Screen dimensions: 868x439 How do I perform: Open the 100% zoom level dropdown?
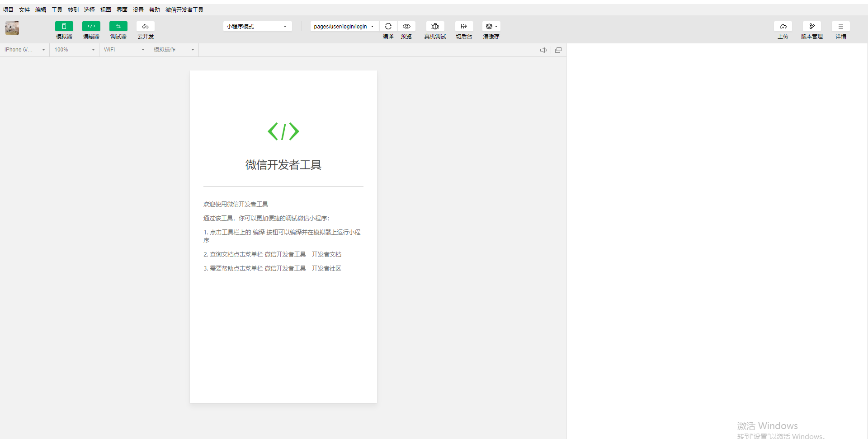[75, 50]
